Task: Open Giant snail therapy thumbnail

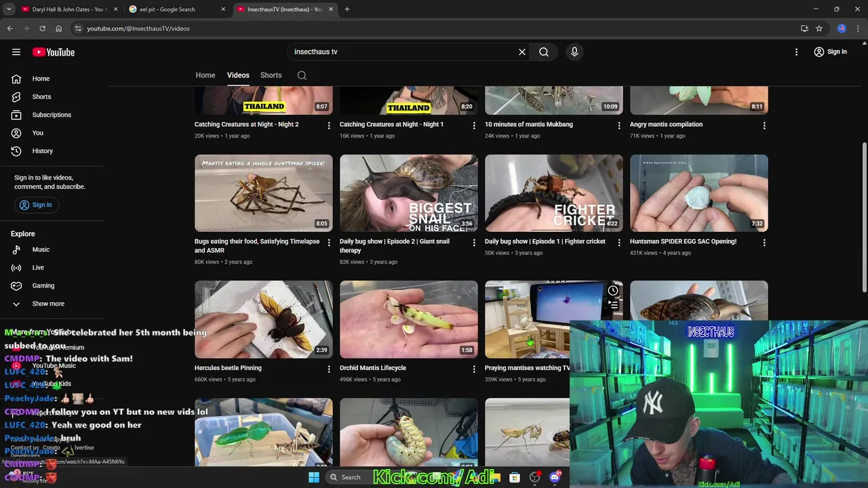Action: point(409,193)
